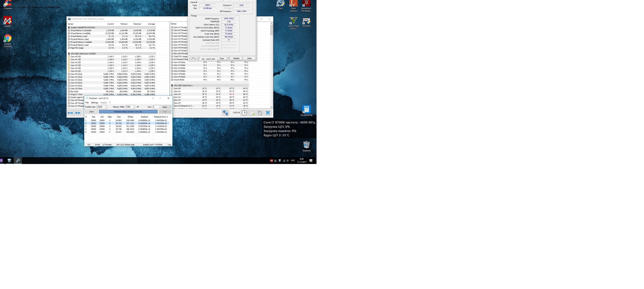This screenshot has width=644, height=289.
Task: Open the Problem size dropdown
Action: (105, 107)
